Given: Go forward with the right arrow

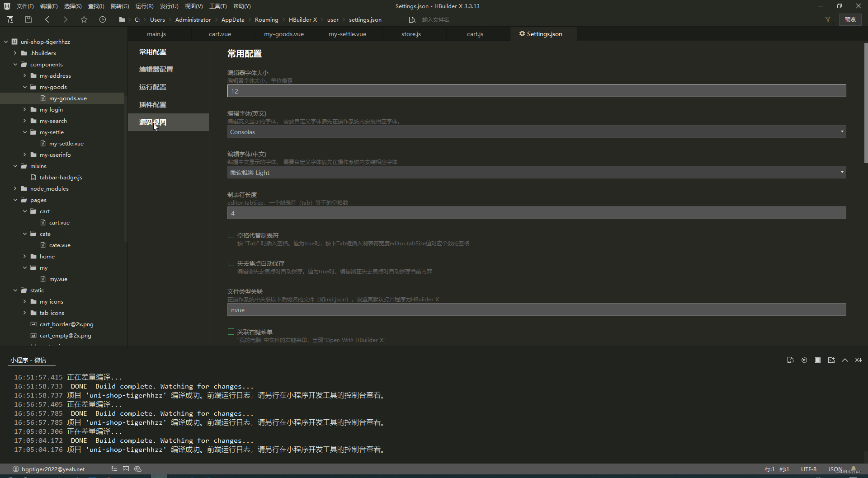Looking at the screenshot, I should [65, 19].
